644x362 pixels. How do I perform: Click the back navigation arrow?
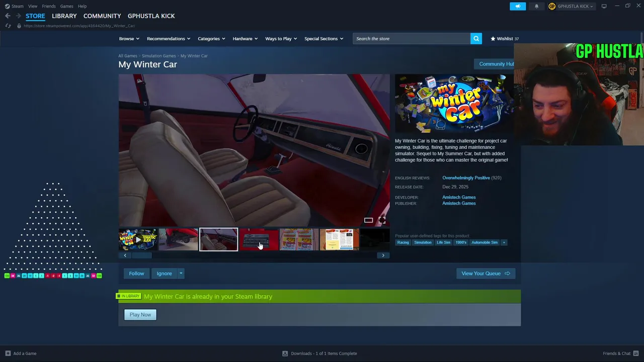coord(8,16)
